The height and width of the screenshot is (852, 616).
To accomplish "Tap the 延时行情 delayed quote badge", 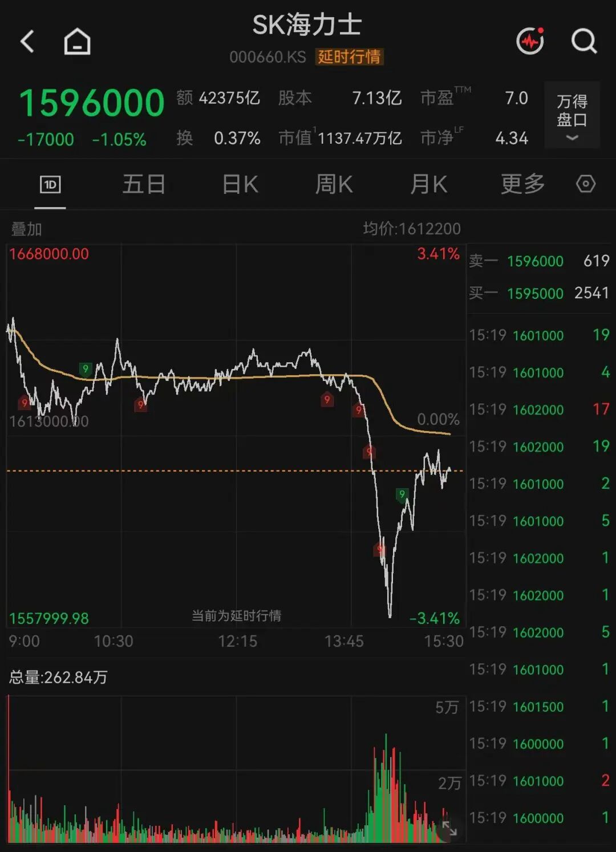I will tap(349, 56).
